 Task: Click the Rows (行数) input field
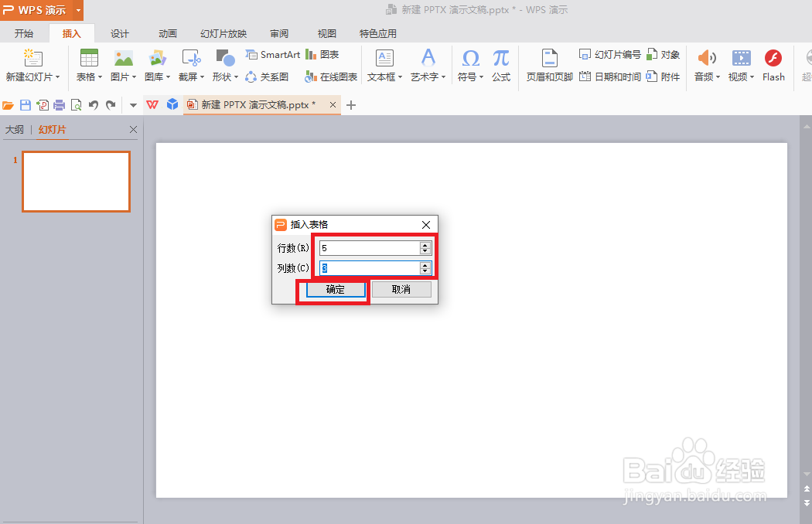pos(370,248)
